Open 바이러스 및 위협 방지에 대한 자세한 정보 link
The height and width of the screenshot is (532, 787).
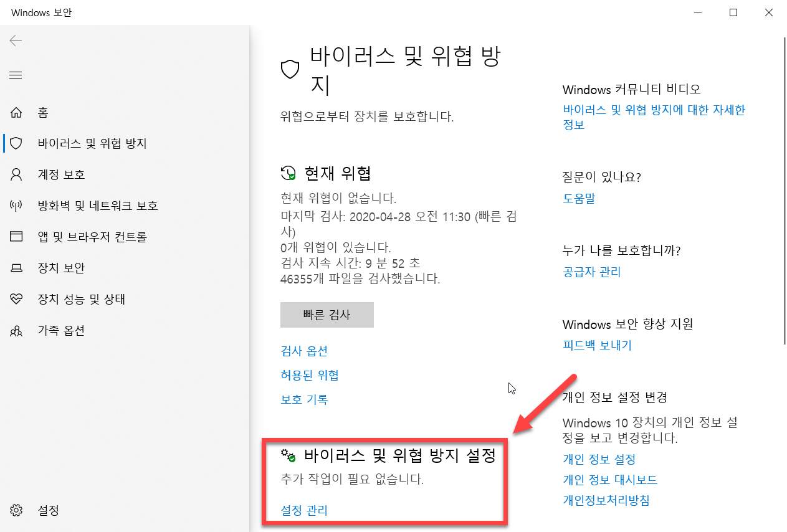(654, 117)
